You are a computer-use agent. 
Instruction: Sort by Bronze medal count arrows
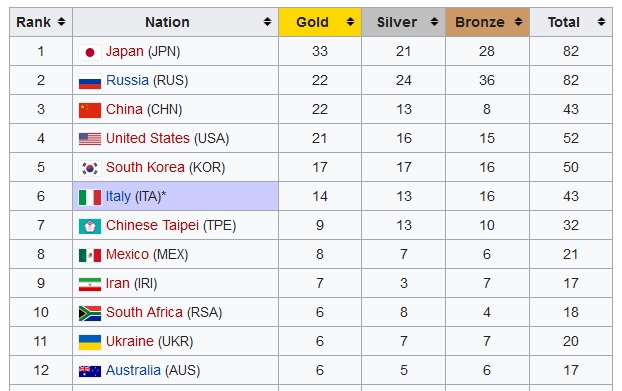click(518, 22)
